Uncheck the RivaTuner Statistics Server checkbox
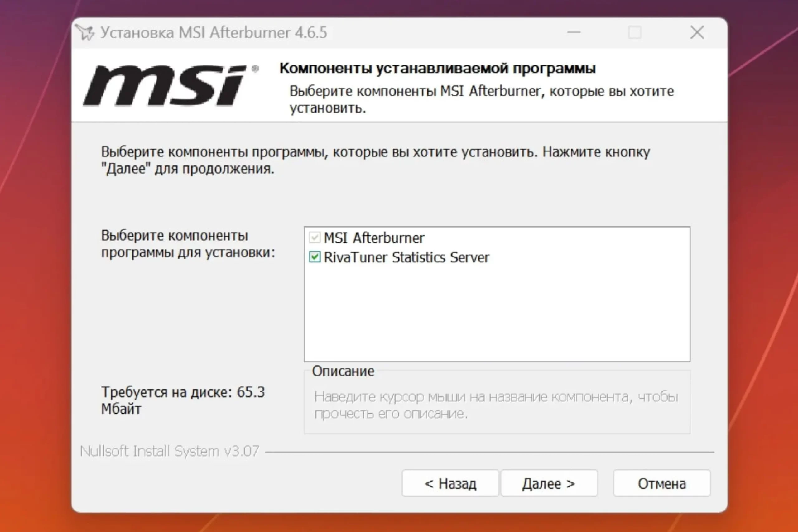798x532 pixels. 315,257
